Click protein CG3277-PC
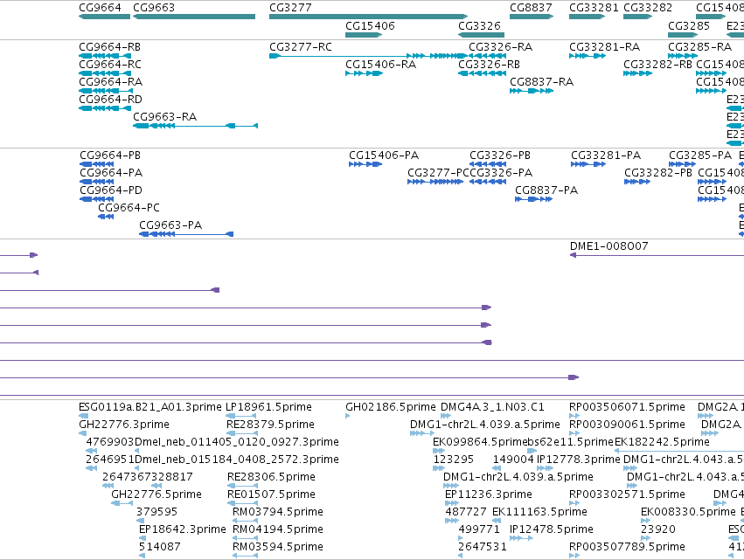This screenshot has height=560, width=744. point(438,173)
